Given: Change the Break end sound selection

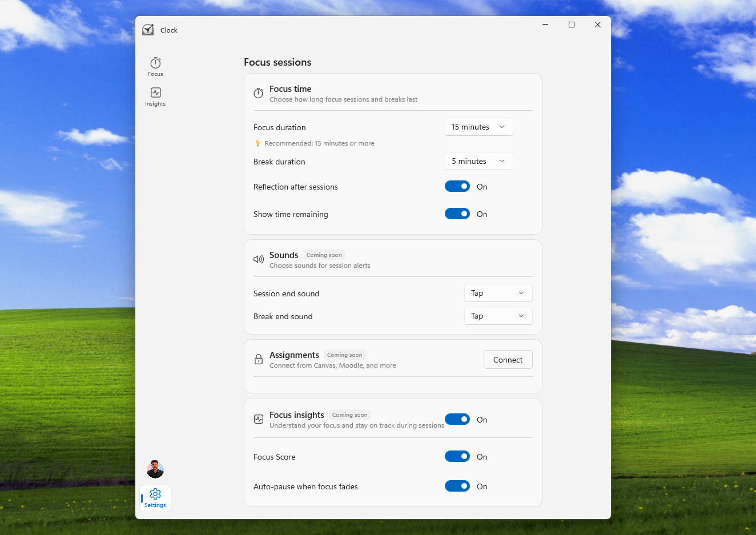Looking at the screenshot, I should pyautogui.click(x=498, y=316).
